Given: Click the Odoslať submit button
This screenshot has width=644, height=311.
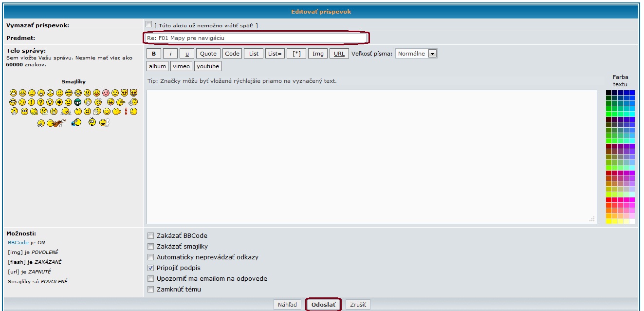Looking at the screenshot, I should click(323, 305).
